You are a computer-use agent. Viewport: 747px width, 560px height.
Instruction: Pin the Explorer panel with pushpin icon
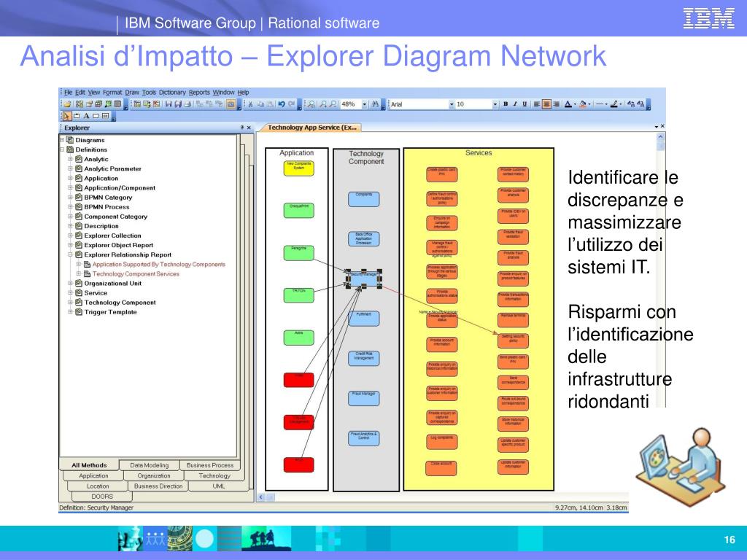pyautogui.click(x=242, y=128)
